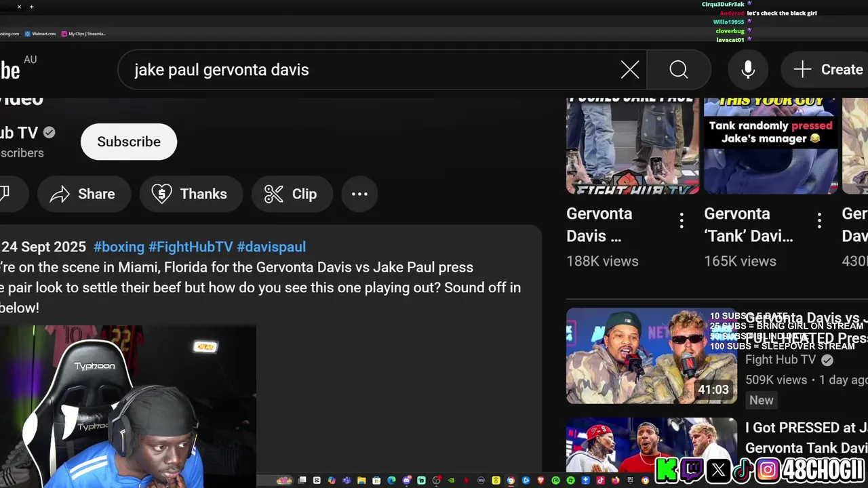
Task: Open Discord from the taskbar
Action: tap(406, 481)
